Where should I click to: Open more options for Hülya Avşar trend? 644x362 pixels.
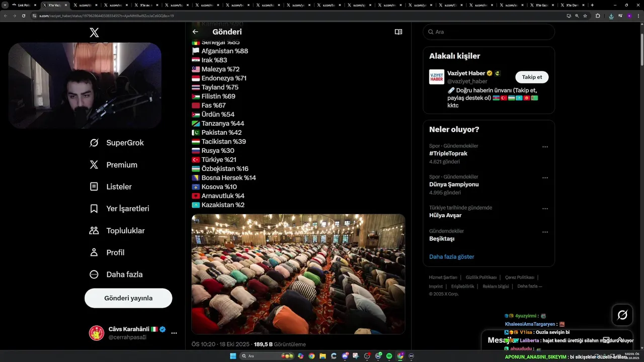[545, 209]
